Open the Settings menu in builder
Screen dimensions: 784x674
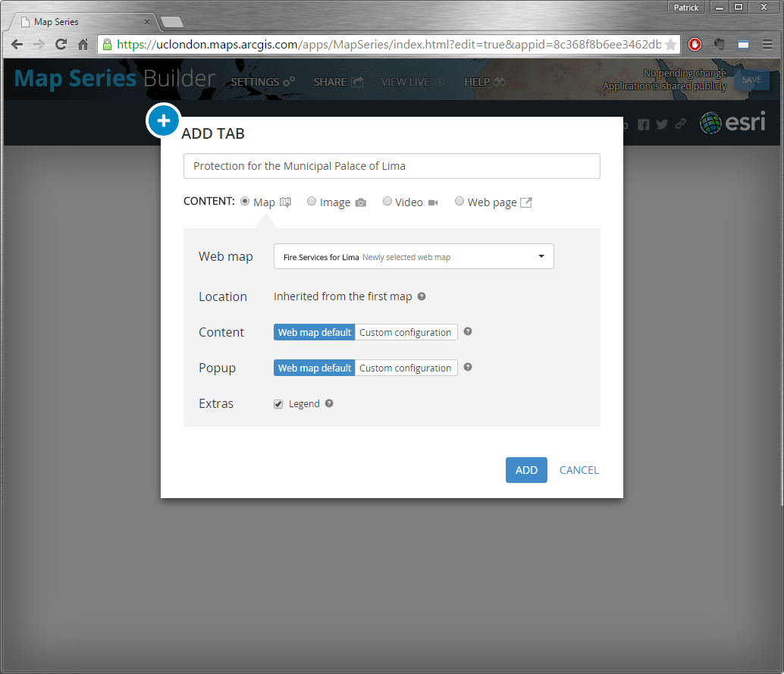point(262,82)
